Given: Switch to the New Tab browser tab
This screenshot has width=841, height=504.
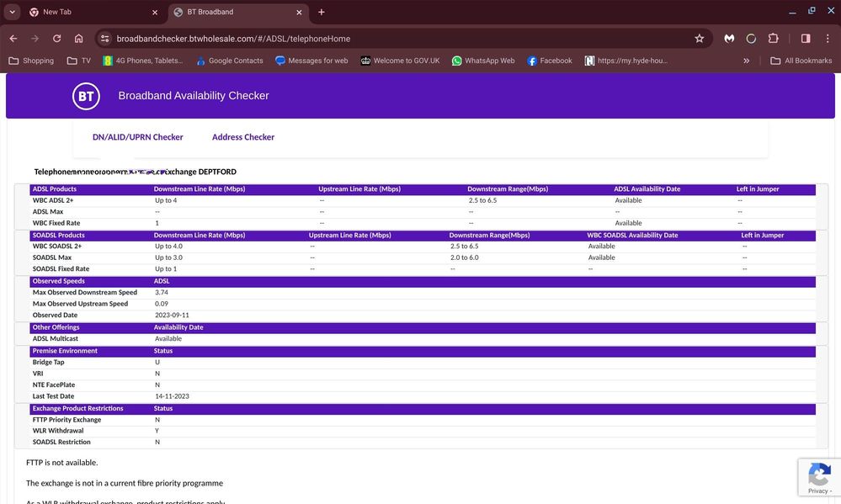Looking at the screenshot, I should tap(94, 12).
